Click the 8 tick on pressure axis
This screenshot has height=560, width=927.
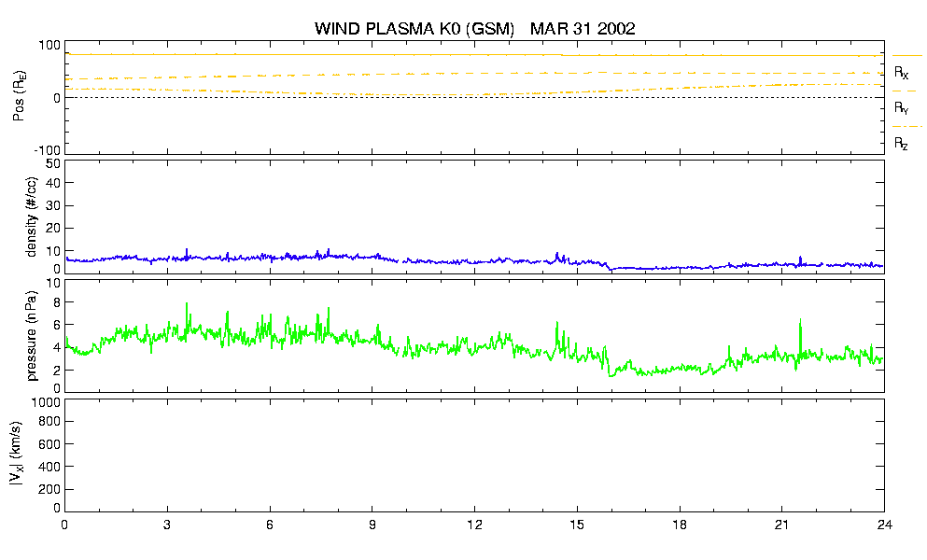(57, 302)
